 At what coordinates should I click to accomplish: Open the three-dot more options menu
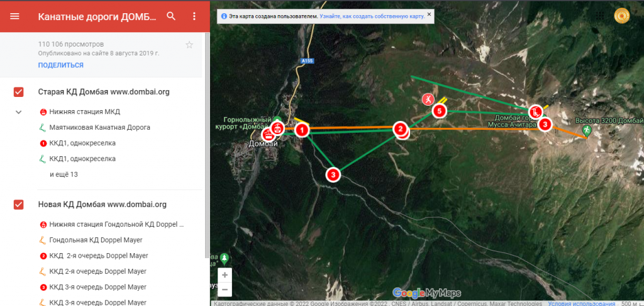[194, 16]
